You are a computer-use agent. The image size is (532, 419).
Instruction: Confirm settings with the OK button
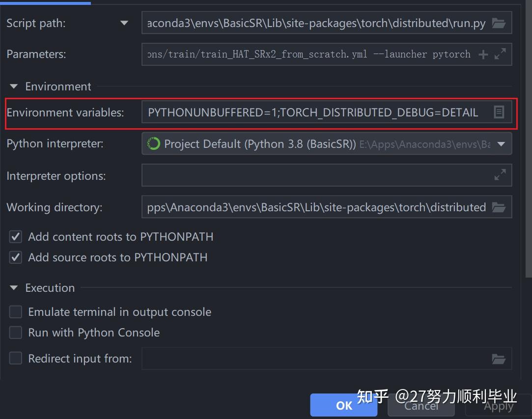(x=344, y=405)
